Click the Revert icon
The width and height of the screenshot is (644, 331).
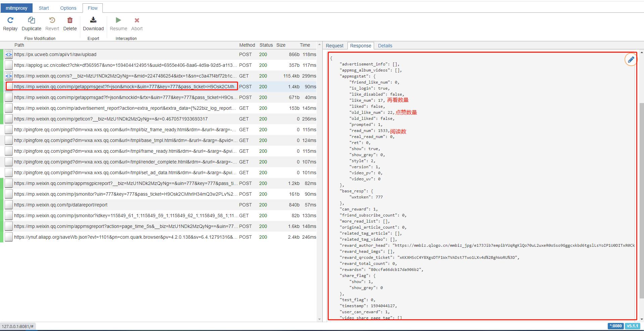[52, 20]
